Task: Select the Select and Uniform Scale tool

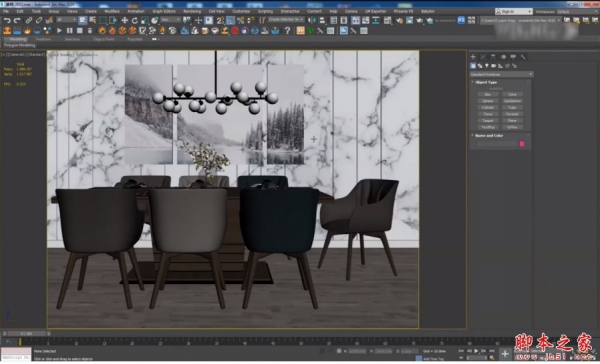Action: click(x=145, y=20)
